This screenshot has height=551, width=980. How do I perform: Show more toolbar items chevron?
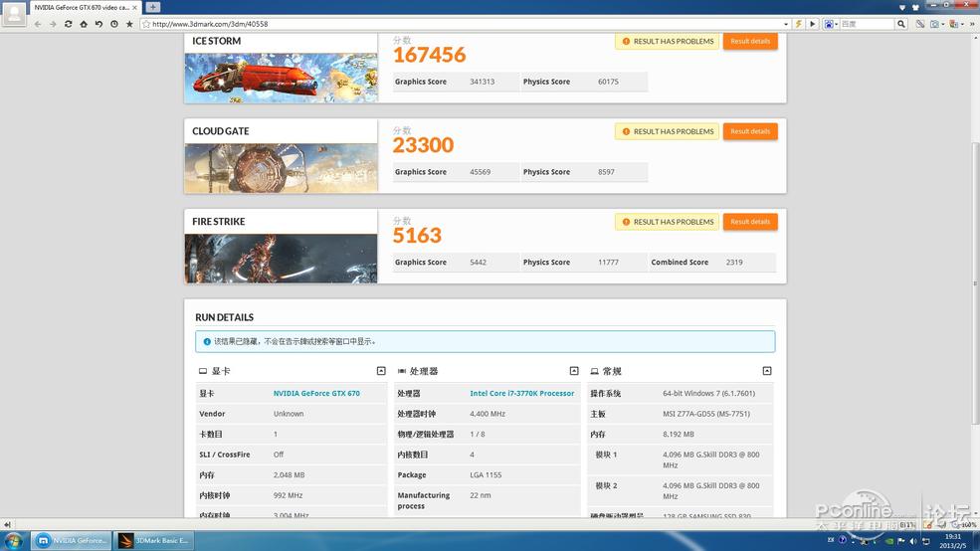click(x=972, y=24)
